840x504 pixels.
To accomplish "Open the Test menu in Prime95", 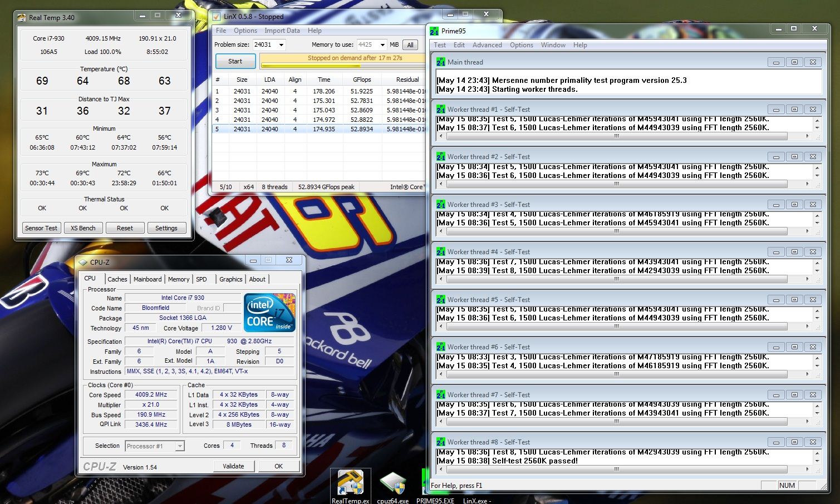I will pyautogui.click(x=440, y=45).
